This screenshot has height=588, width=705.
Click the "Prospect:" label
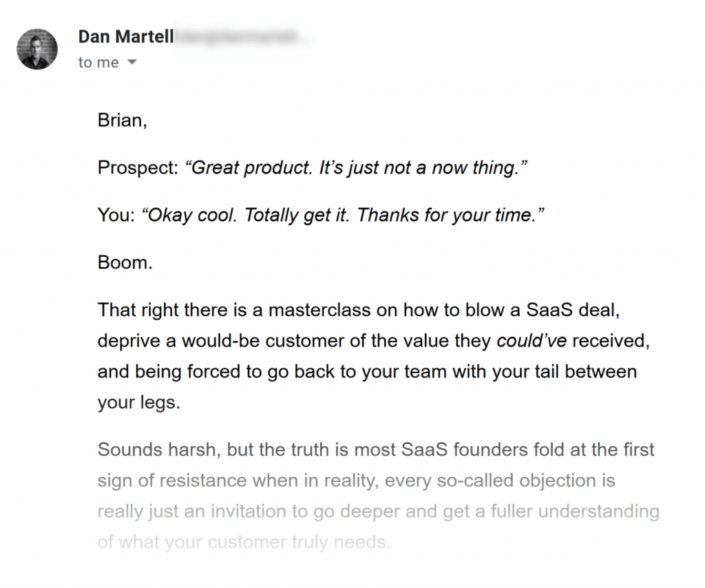click(138, 168)
